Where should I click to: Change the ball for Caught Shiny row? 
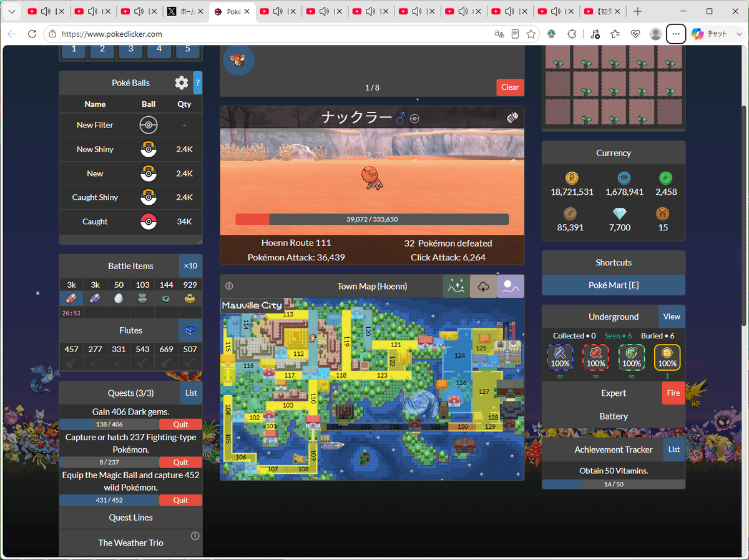coord(148,197)
